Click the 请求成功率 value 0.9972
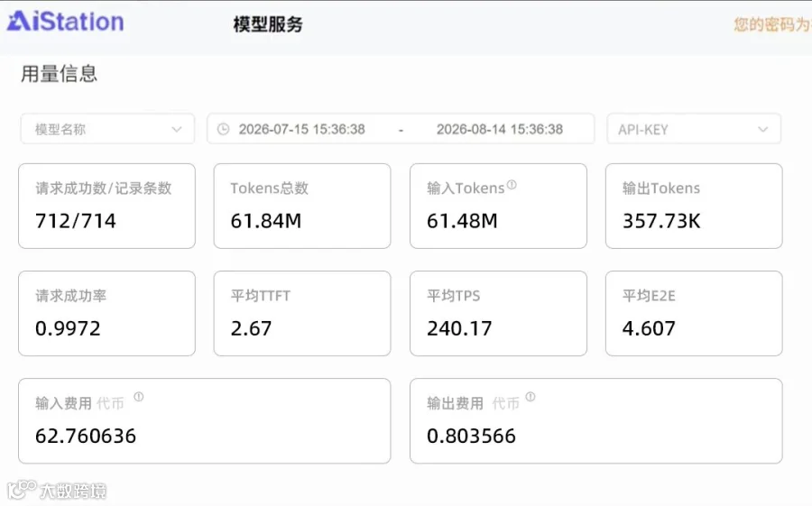This screenshot has width=812, height=506. pyautogui.click(x=68, y=328)
